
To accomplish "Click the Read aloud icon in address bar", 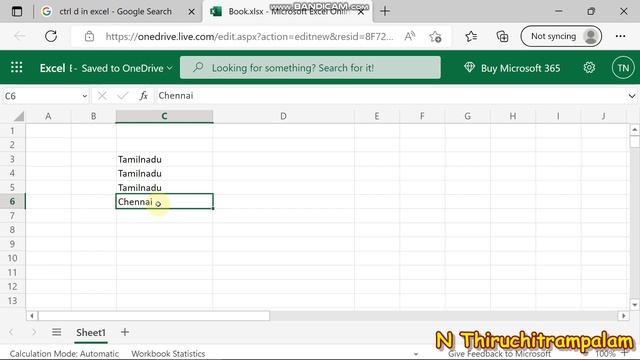I will click(410, 36).
